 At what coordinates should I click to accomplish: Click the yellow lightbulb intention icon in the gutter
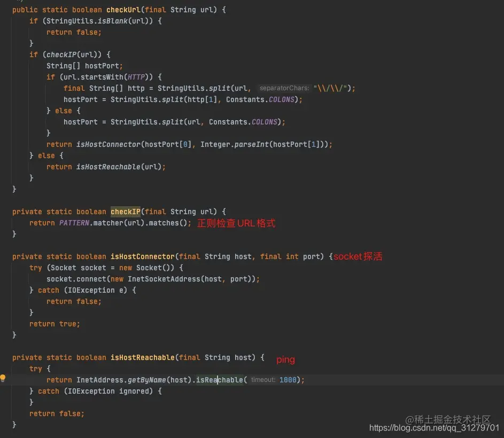pos(3,378)
